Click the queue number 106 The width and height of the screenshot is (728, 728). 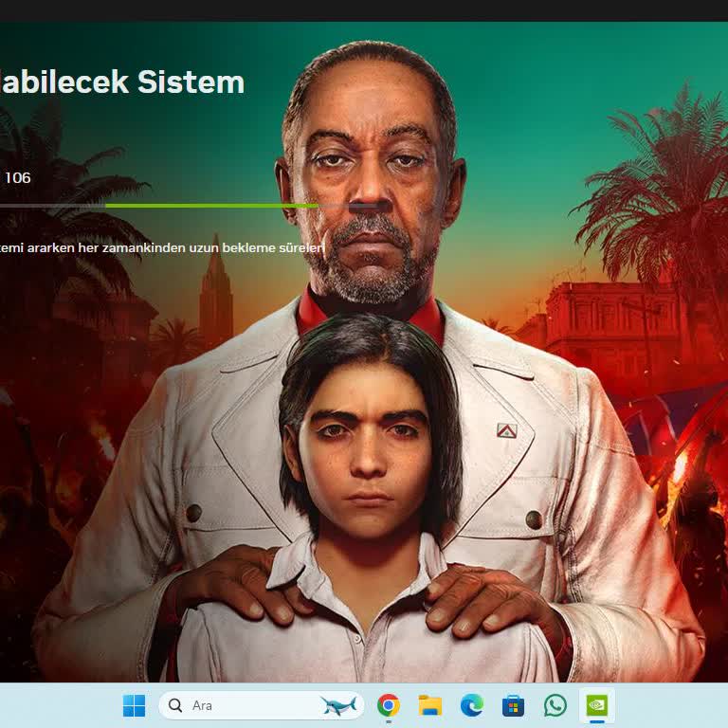(x=17, y=177)
